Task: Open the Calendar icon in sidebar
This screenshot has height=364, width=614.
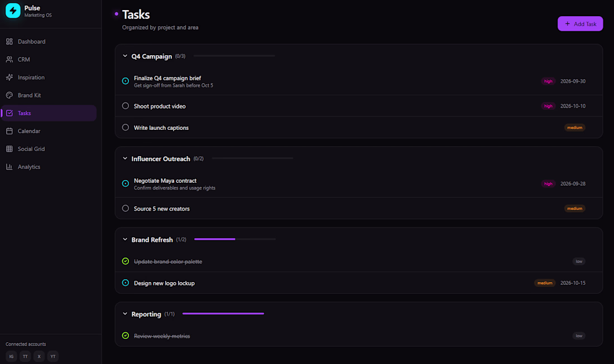Action: pyautogui.click(x=9, y=131)
